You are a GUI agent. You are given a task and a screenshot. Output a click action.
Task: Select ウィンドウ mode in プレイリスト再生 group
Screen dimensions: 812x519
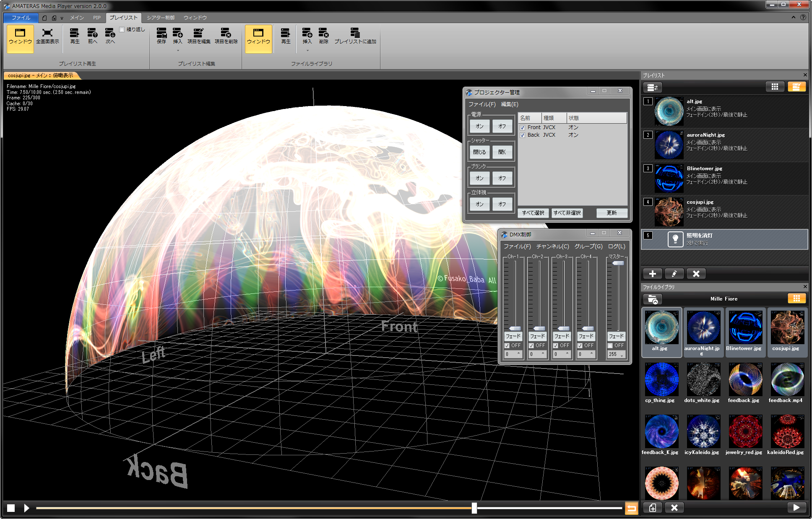(x=20, y=39)
